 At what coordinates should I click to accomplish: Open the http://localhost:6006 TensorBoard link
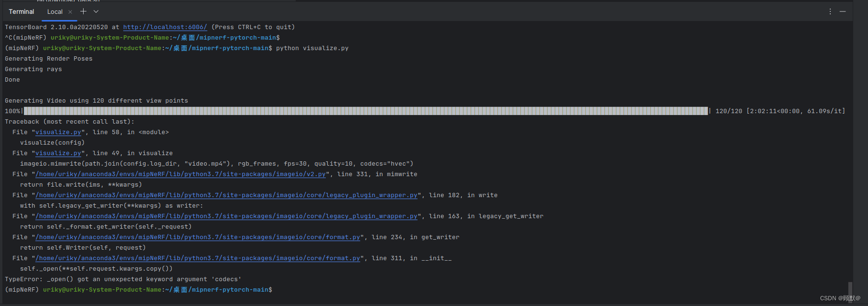point(164,27)
